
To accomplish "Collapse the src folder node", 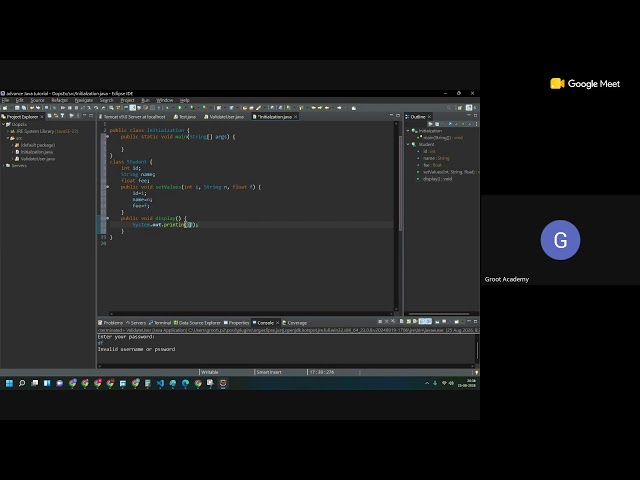I will click(x=8, y=138).
